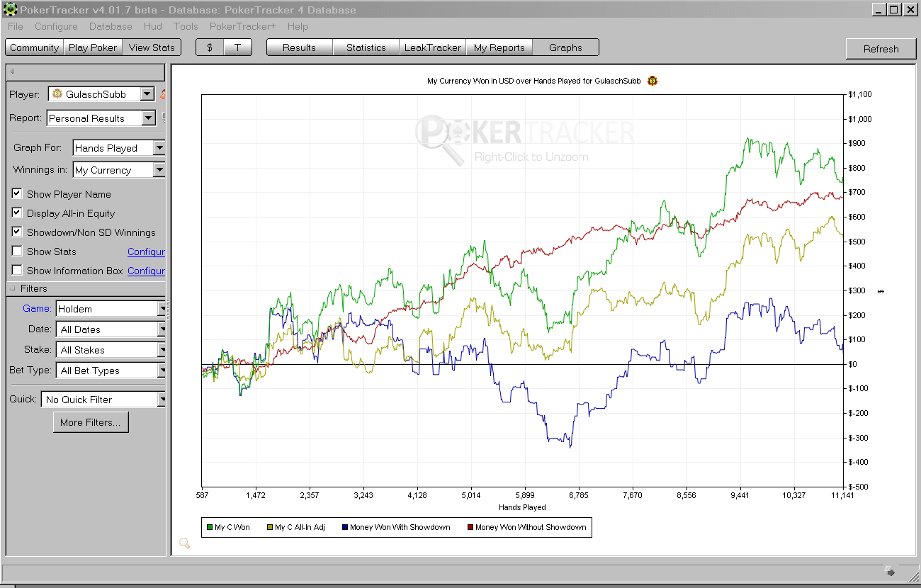Open the Configure menu
921x588 pixels.
pyautogui.click(x=56, y=26)
